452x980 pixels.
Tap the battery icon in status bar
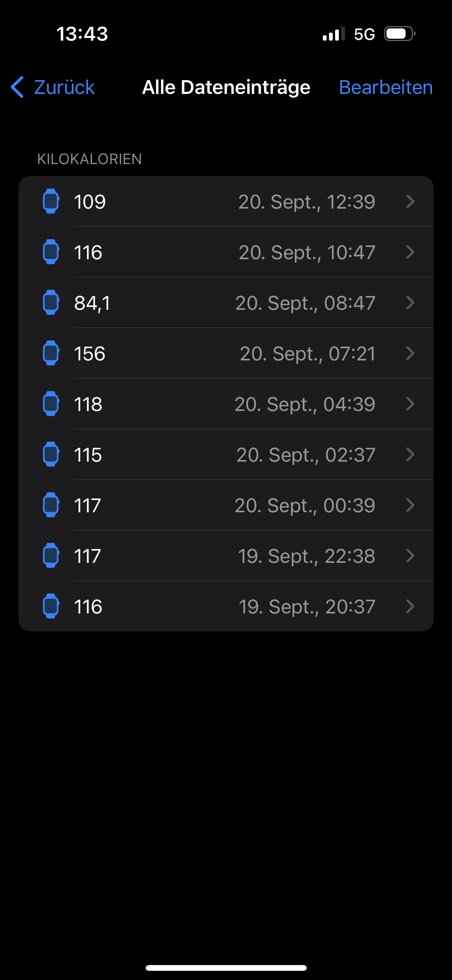[399, 34]
